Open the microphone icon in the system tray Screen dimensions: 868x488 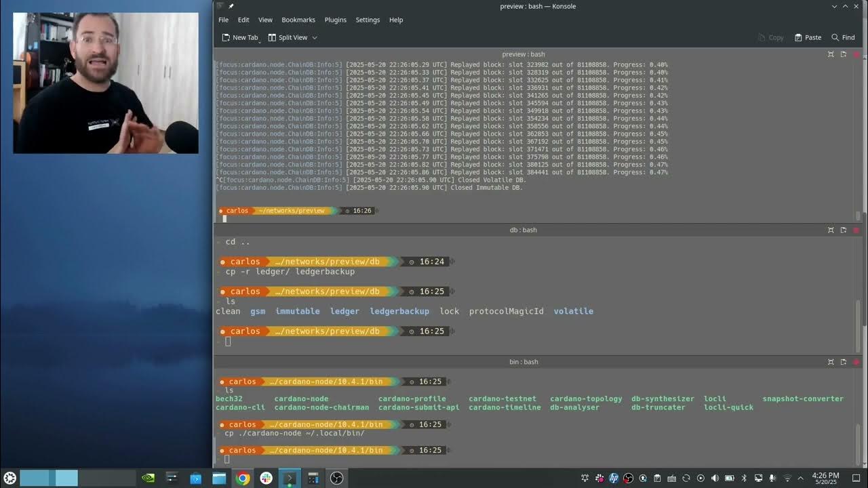point(772,478)
